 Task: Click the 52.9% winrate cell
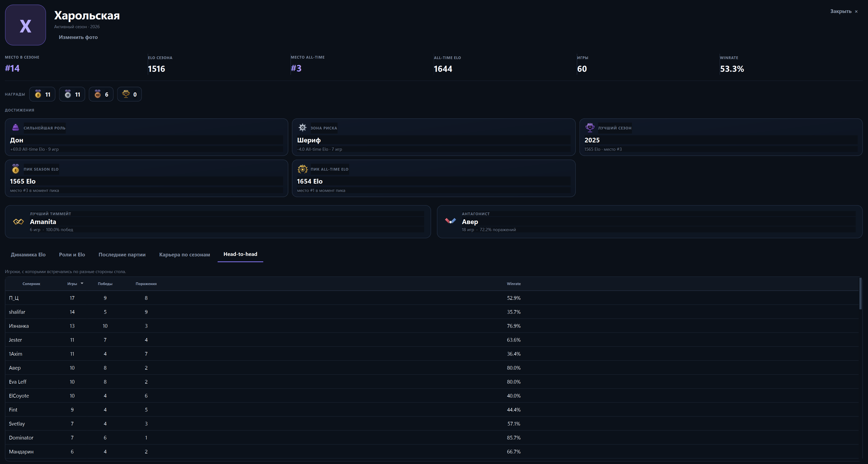point(514,298)
